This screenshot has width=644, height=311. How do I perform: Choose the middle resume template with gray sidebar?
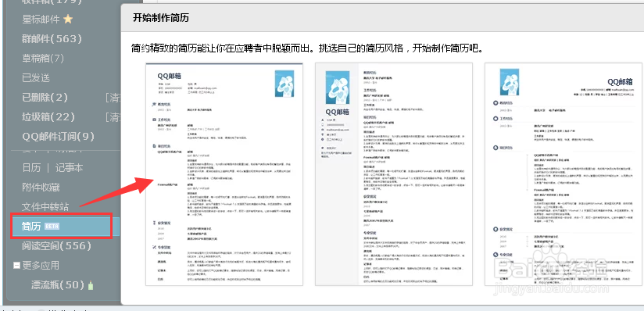[394, 174]
